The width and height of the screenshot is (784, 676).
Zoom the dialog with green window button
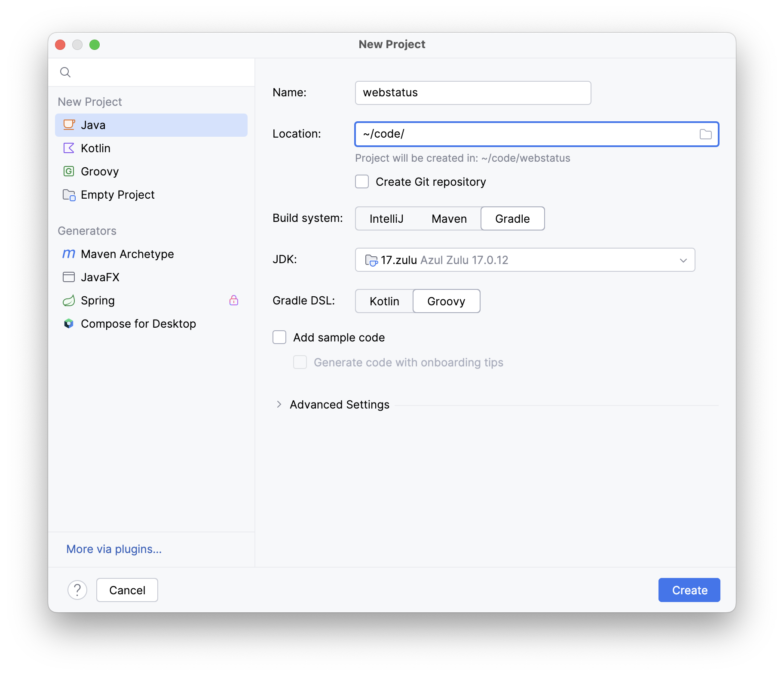[x=95, y=45]
